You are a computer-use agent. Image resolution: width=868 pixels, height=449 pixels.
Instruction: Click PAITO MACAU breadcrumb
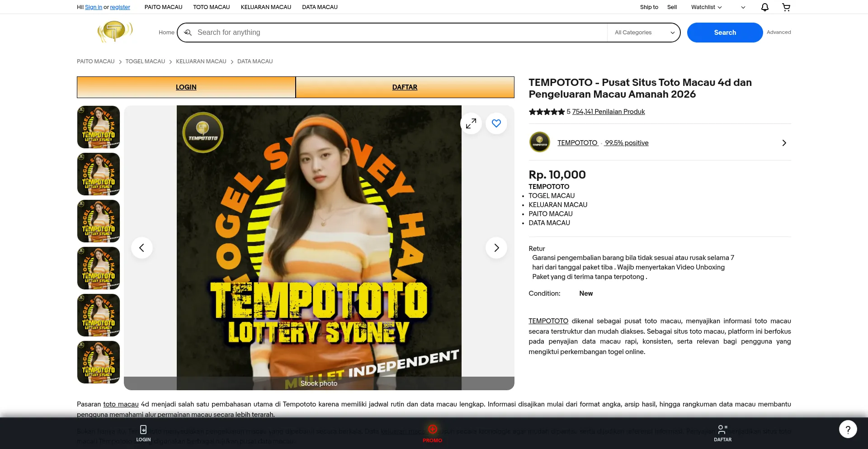coord(96,61)
